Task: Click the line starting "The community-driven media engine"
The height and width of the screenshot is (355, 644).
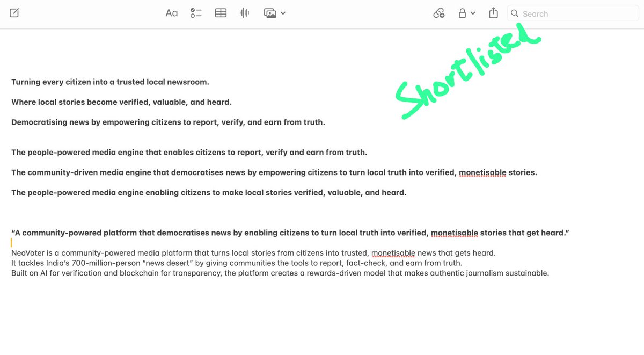Action: click(x=274, y=172)
